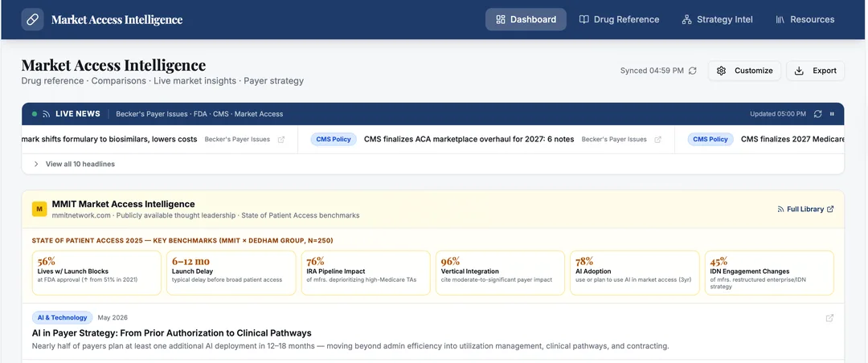868x363 pixels.
Task: Read CMS finalizes ACA marketplace overhaul headline
Action: click(469, 140)
